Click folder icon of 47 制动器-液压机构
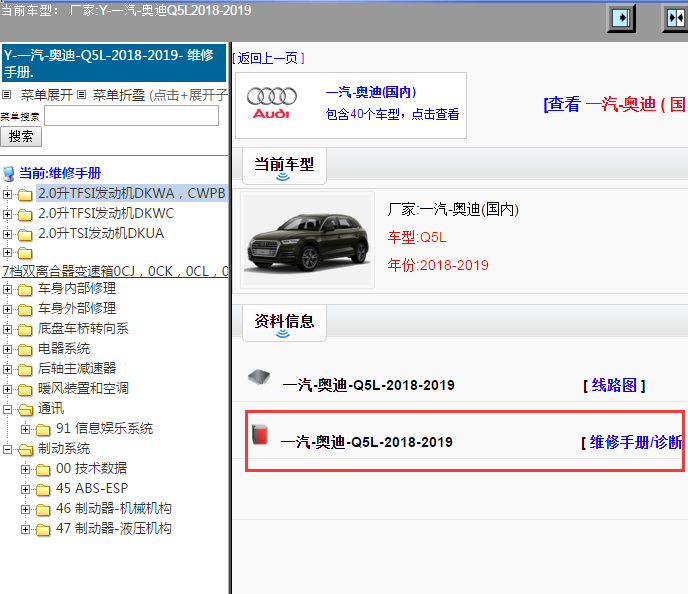The width and height of the screenshot is (688, 594). pos(43,530)
